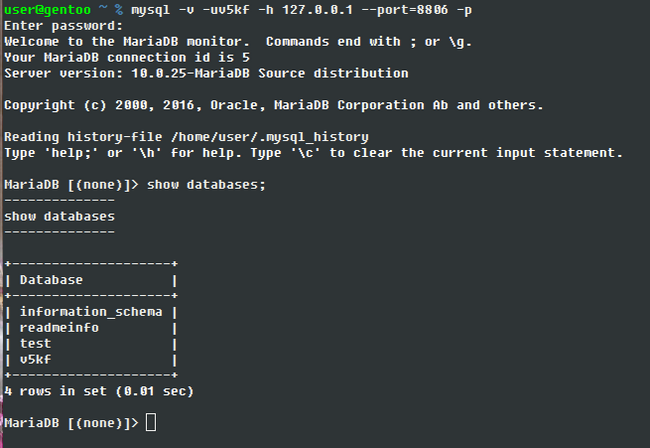Click the readmeinfo database name

[x=59, y=327]
